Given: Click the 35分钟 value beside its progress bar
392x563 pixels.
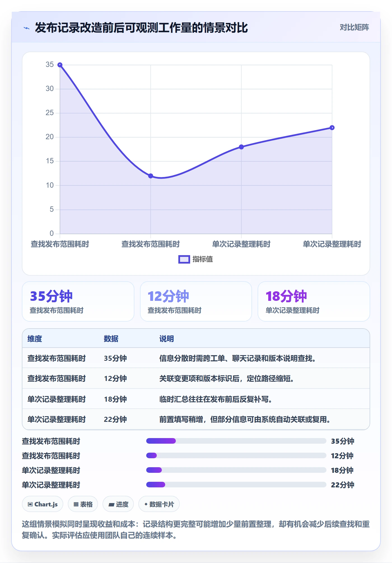Looking at the screenshot, I should (x=342, y=441).
